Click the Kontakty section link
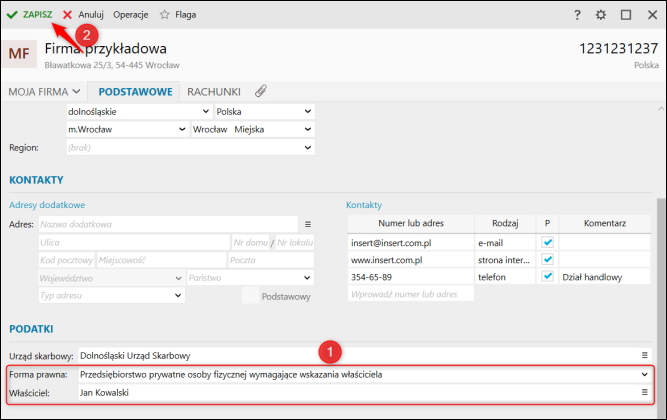 (x=364, y=205)
